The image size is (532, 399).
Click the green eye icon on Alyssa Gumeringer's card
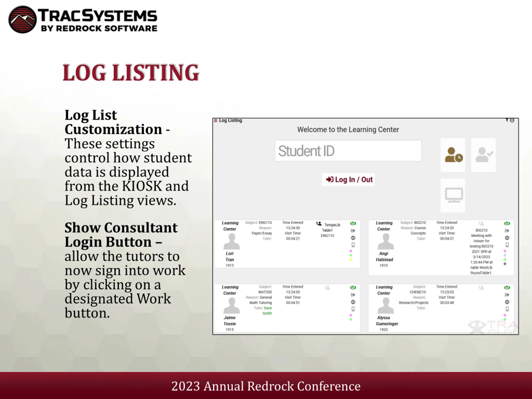[507, 288]
